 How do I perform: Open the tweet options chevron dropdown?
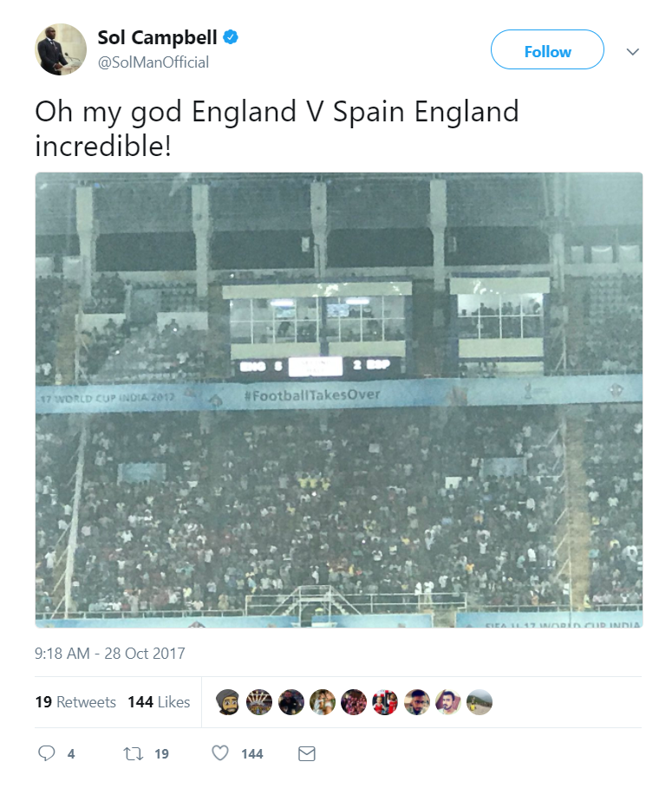pos(633,52)
